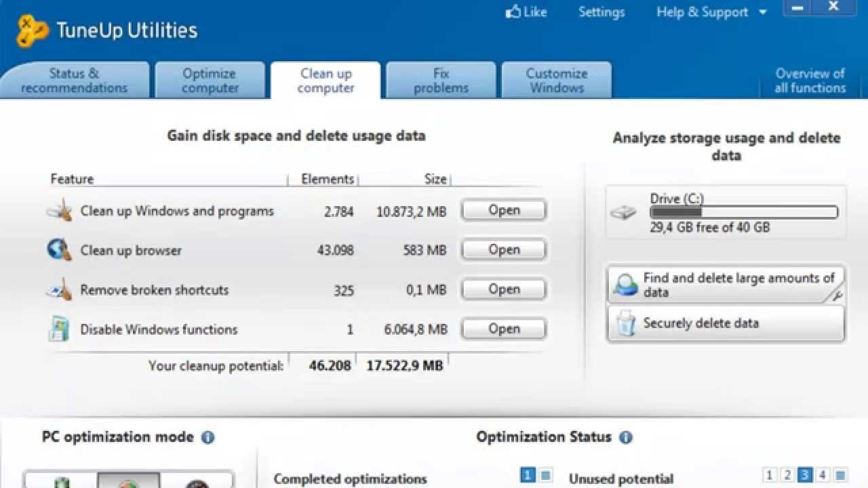Switch to Optimize computer tab
The height and width of the screenshot is (488, 868).
click(210, 81)
